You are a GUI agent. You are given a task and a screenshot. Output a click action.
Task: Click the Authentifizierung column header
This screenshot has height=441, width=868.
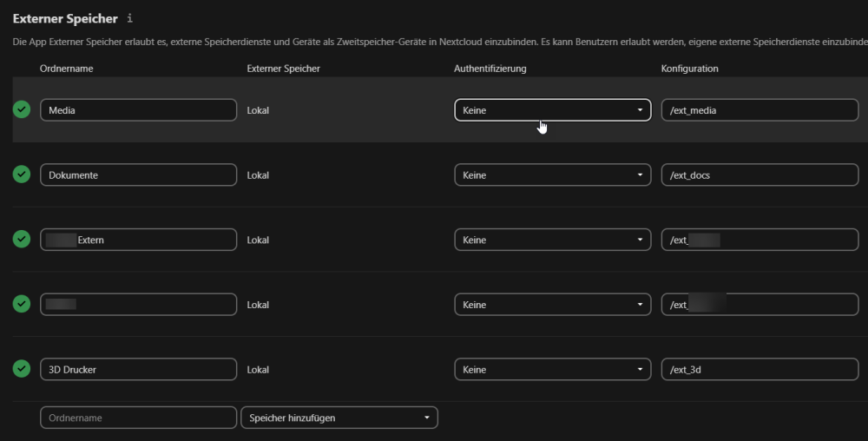point(490,69)
